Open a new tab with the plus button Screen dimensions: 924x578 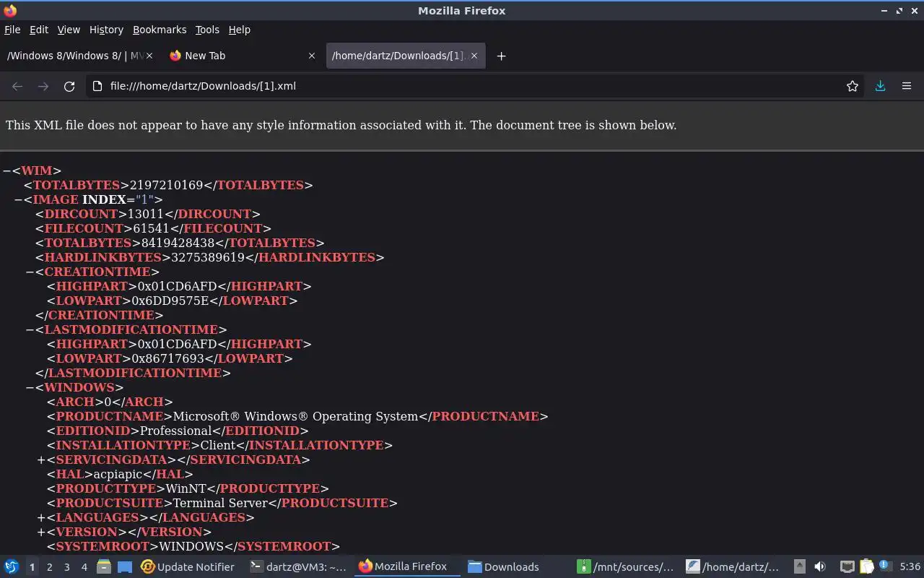tap(501, 56)
